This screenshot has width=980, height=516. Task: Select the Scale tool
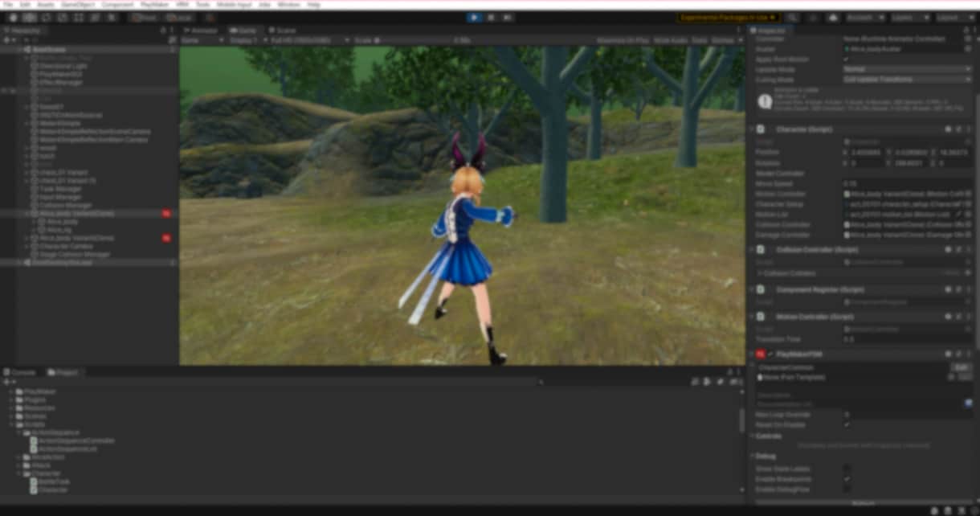(61, 17)
